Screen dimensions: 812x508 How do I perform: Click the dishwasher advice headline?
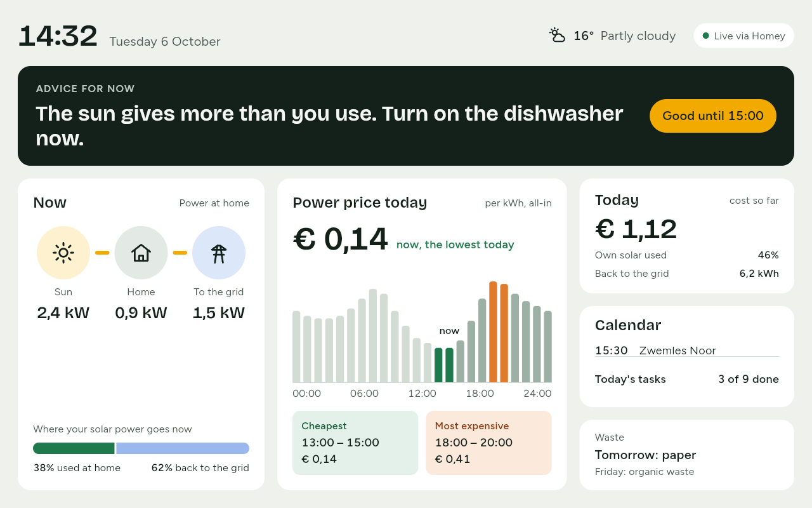pyautogui.click(x=329, y=126)
